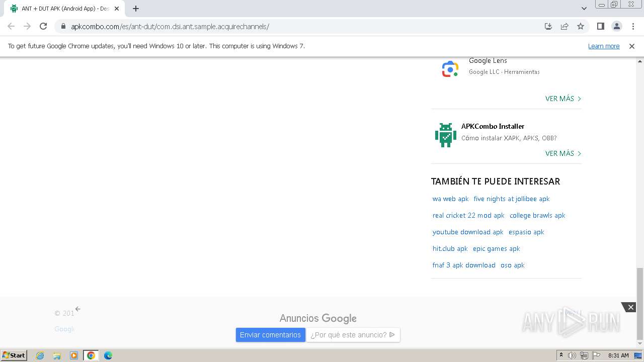
Task: Open the hit.club apk link
Action: pyautogui.click(x=450, y=248)
